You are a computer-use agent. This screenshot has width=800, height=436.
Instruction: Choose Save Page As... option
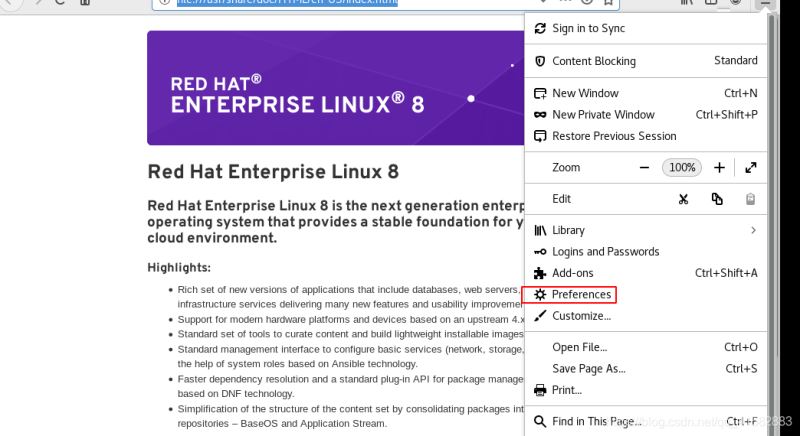pos(588,369)
